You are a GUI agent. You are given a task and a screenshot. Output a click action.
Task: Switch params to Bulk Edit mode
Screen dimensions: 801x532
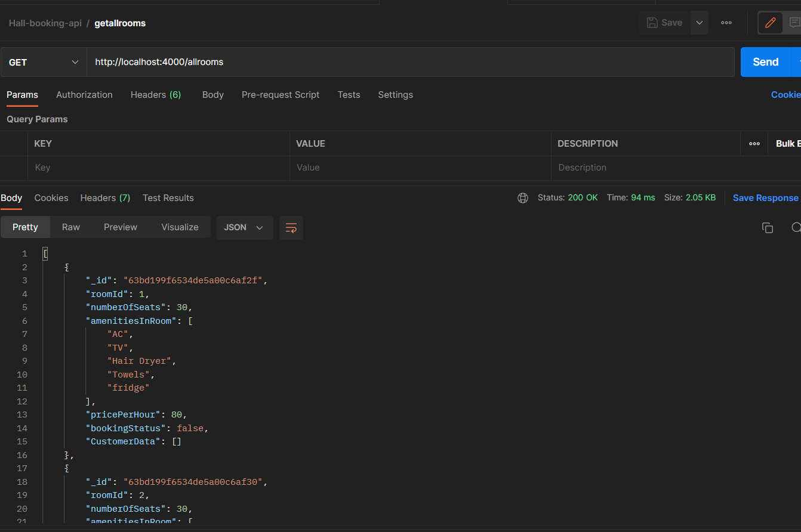pyautogui.click(x=788, y=143)
